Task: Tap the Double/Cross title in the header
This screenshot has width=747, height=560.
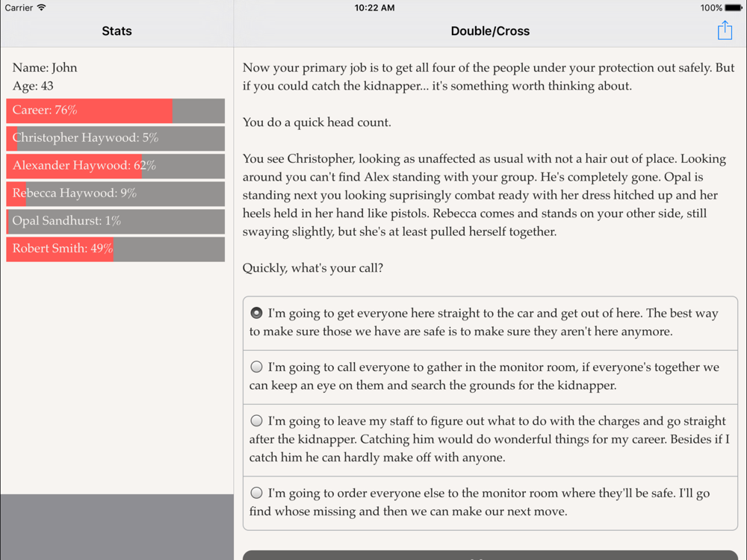Action: pyautogui.click(x=490, y=31)
